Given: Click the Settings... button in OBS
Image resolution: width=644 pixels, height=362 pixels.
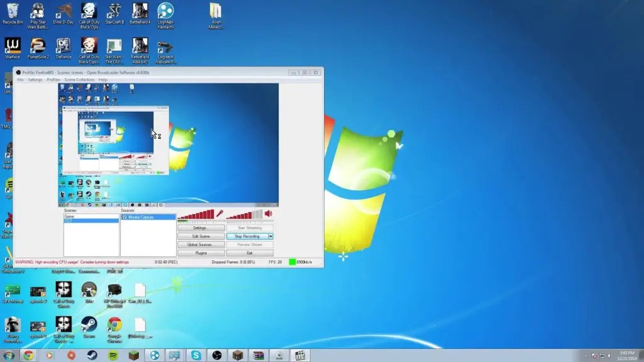Looking at the screenshot, I should [201, 228].
